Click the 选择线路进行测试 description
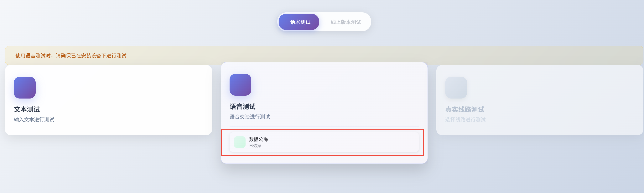Image resolution: width=644 pixels, height=193 pixels. coord(465,120)
